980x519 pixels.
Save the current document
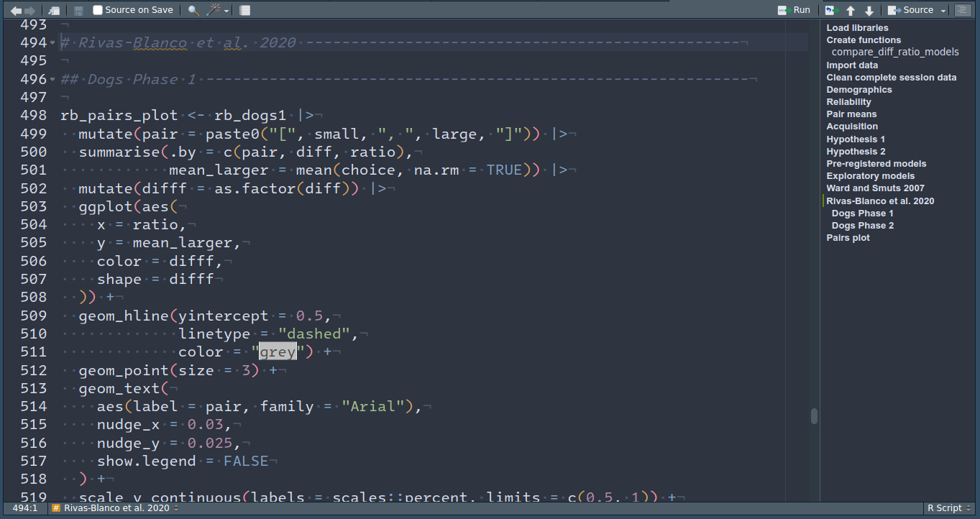(78, 10)
